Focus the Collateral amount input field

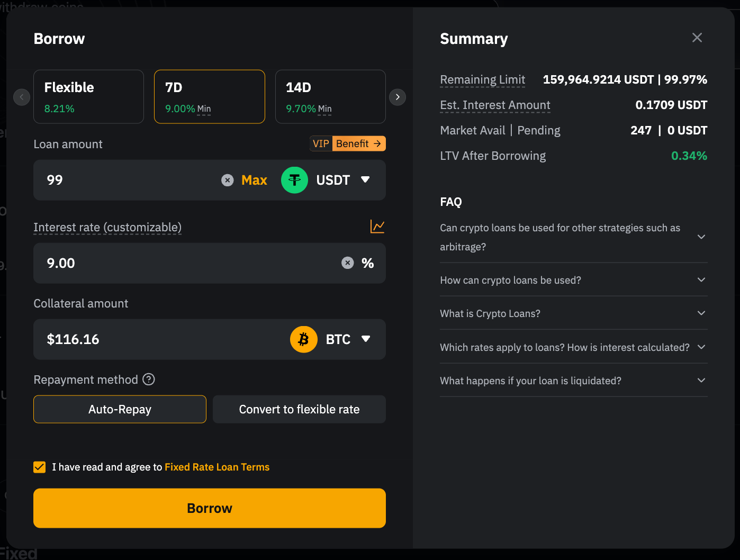(159, 339)
